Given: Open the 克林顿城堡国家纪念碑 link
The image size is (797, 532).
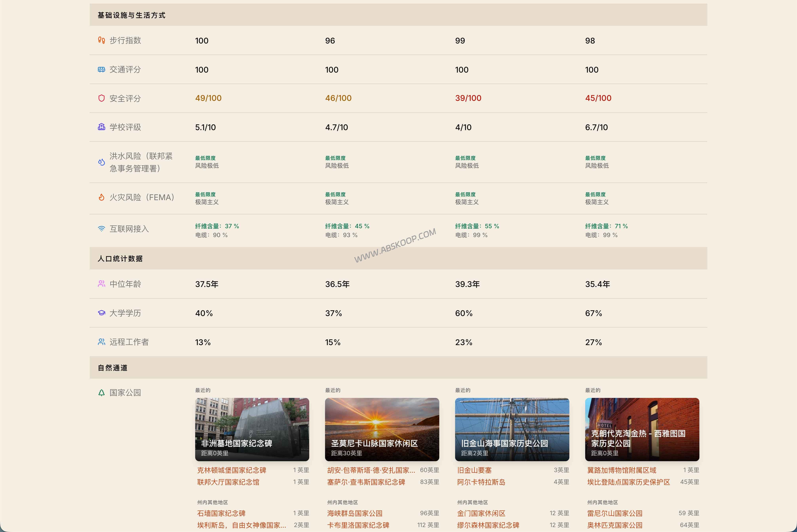Looking at the screenshot, I should [232, 470].
